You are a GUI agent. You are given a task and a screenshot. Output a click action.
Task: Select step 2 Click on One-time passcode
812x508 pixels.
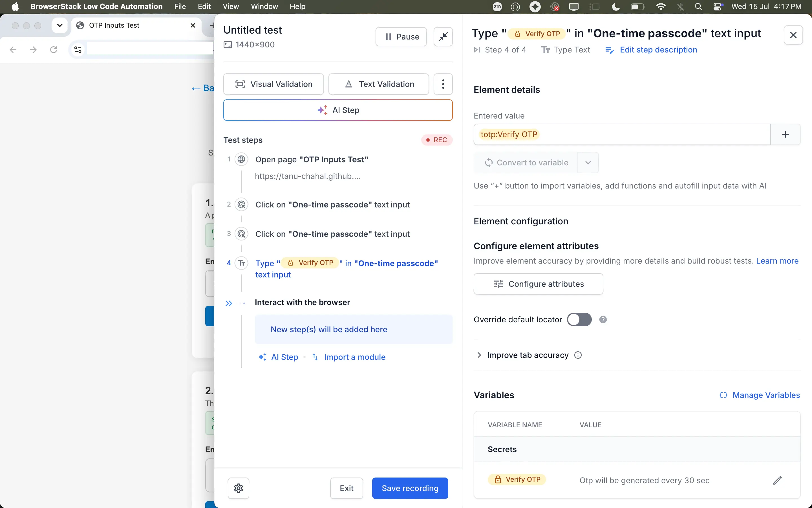pos(332,205)
